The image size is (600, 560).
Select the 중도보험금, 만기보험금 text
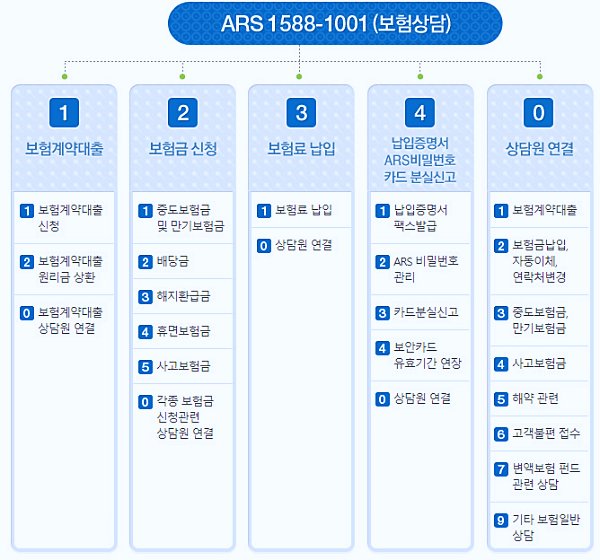click(540, 320)
